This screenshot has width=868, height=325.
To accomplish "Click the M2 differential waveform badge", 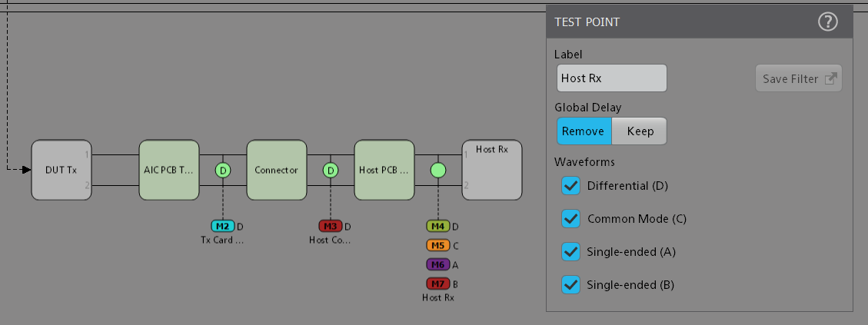I will coord(222,226).
